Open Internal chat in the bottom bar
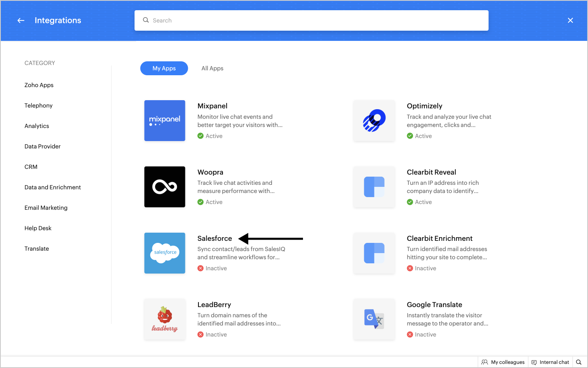588x368 pixels. coord(550,362)
